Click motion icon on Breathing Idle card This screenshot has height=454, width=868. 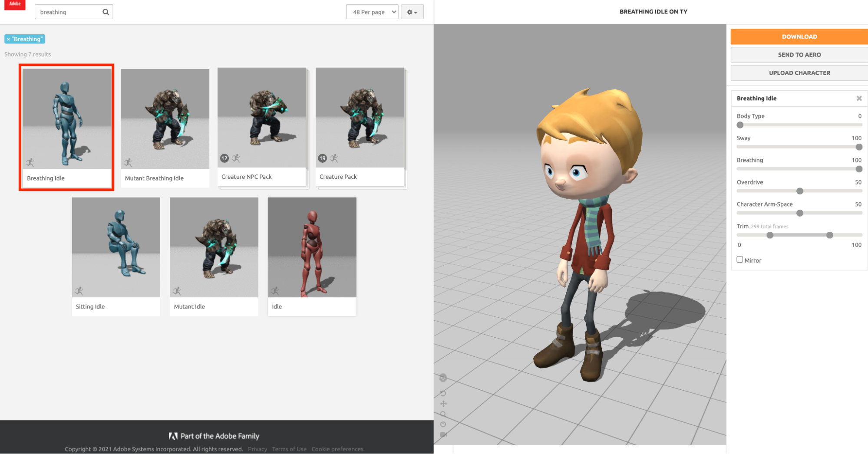[x=30, y=163]
